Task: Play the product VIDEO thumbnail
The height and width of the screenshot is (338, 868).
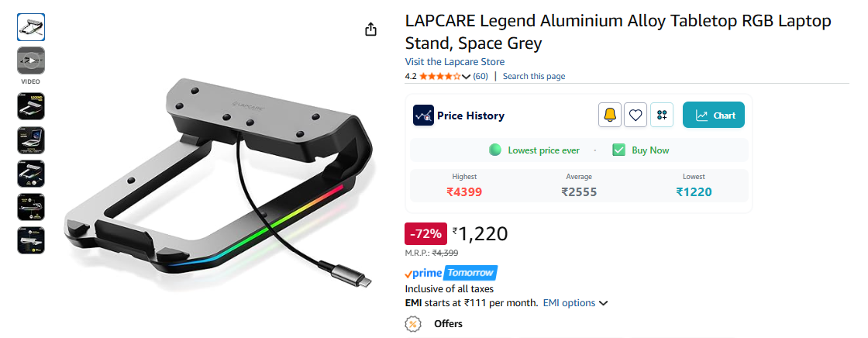Action: 31,60
